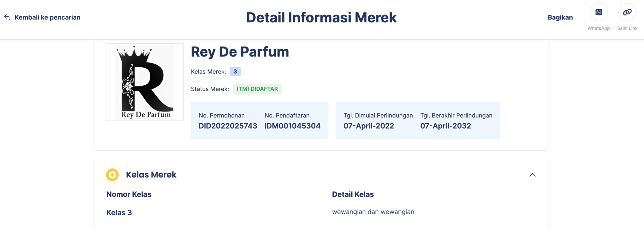Image resolution: width=644 pixels, height=230 pixels.
Task: Collapse the Kelas Merek section chevron
Action: [532, 175]
